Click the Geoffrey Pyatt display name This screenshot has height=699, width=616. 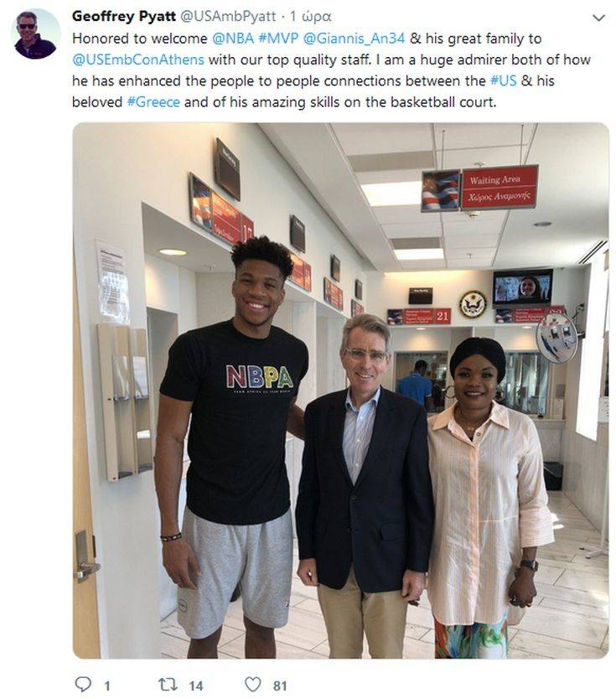coord(124,17)
